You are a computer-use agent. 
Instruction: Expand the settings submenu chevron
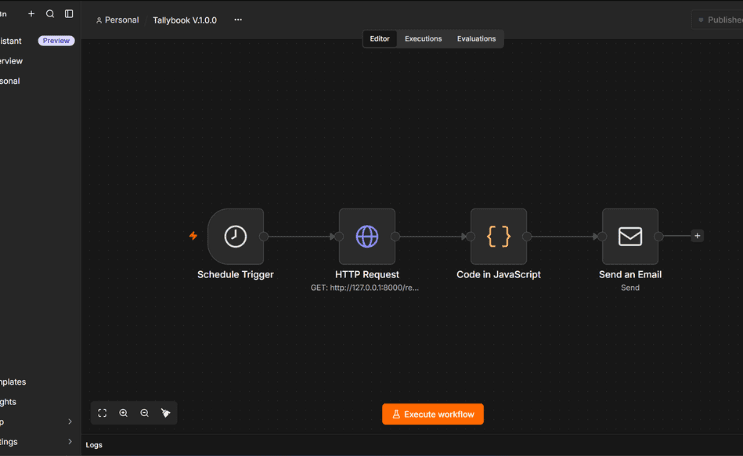pyautogui.click(x=70, y=441)
